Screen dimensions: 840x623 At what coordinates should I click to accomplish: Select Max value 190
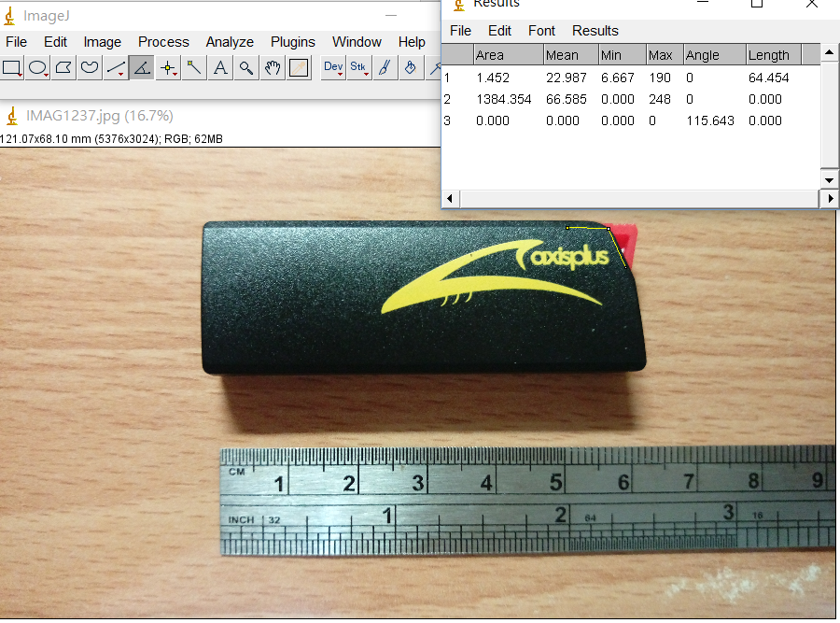(x=660, y=78)
